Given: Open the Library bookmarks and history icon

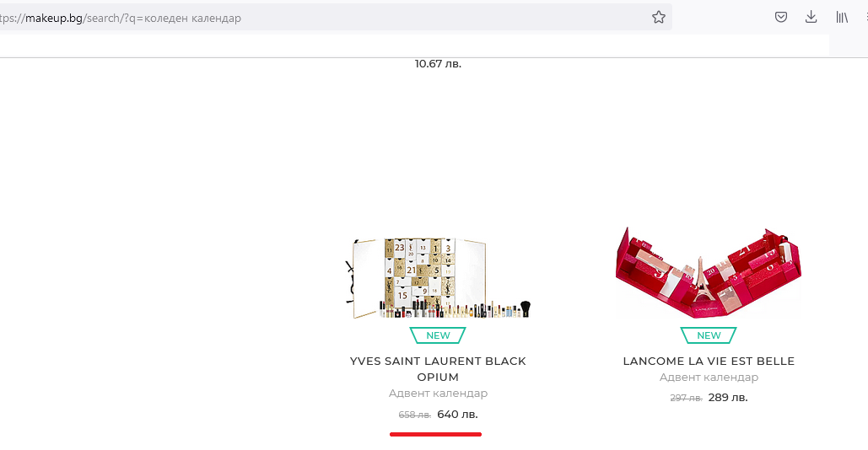Looking at the screenshot, I should point(842,17).
